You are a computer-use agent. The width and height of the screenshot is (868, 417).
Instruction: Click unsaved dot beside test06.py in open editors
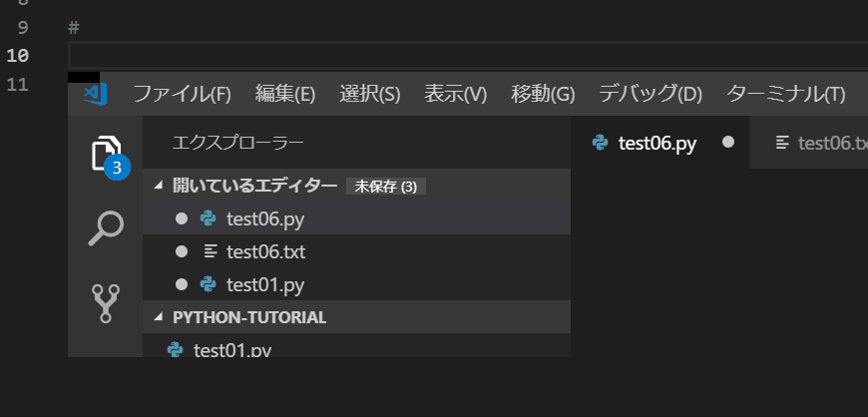click(182, 219)
